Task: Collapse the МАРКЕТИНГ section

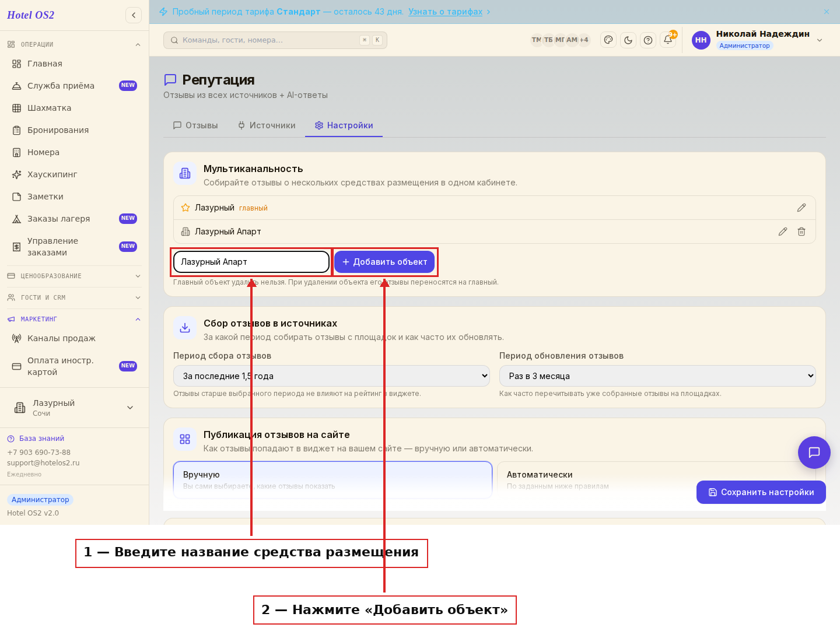Action: coord(74,319)
